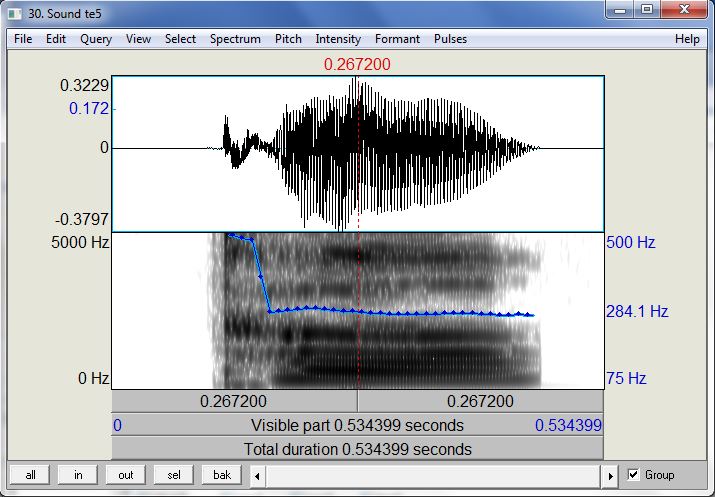Close the Sound te5 window
715x497 pixels.
tap(684, 10)
